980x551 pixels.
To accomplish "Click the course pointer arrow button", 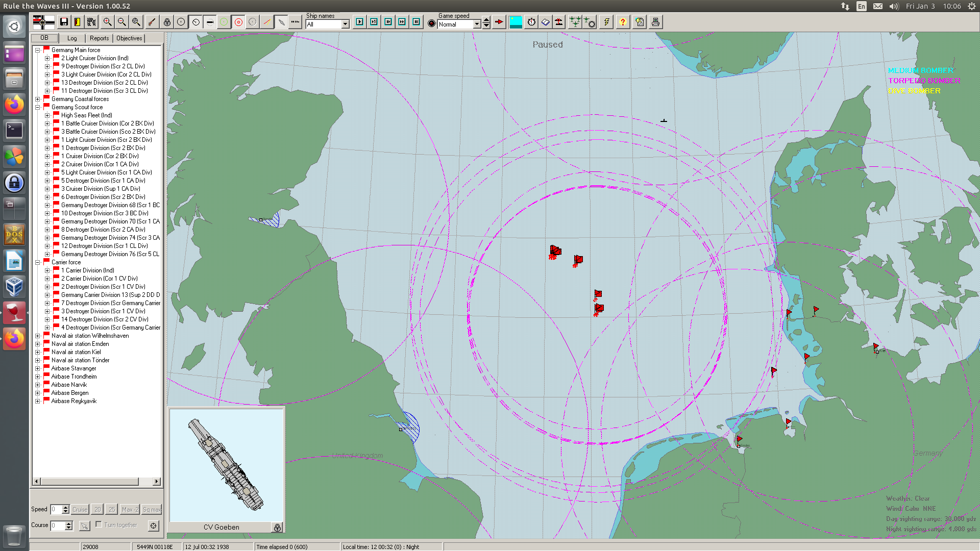I will [x=84, y=525].
